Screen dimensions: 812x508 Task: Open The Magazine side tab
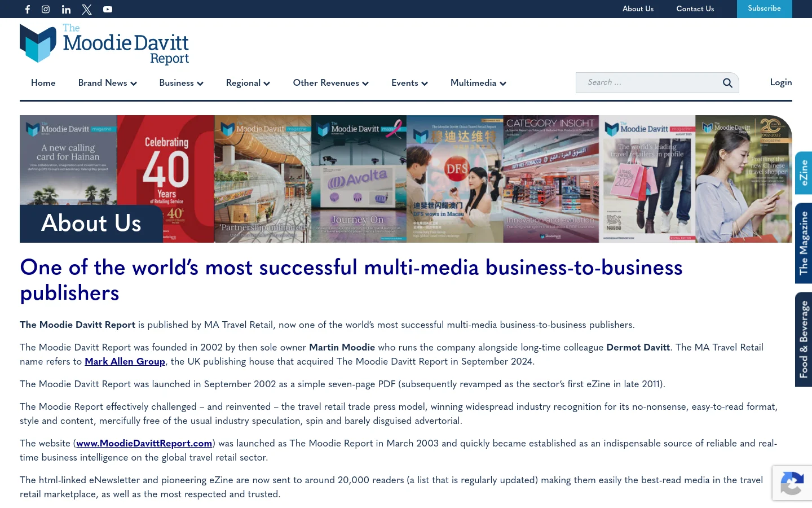coord(804,243)
